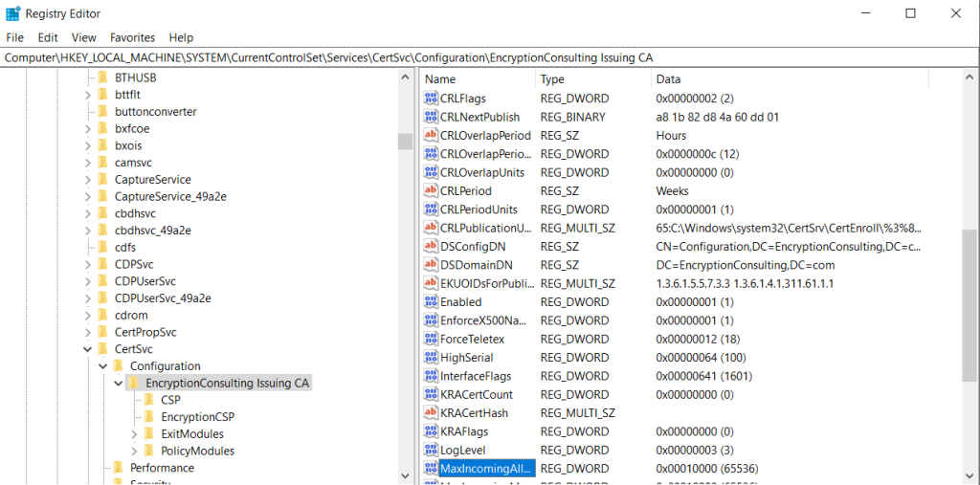Click the CRLPeriodUnits value icon
Screen dimensions: 980x485
pos(431,209)
